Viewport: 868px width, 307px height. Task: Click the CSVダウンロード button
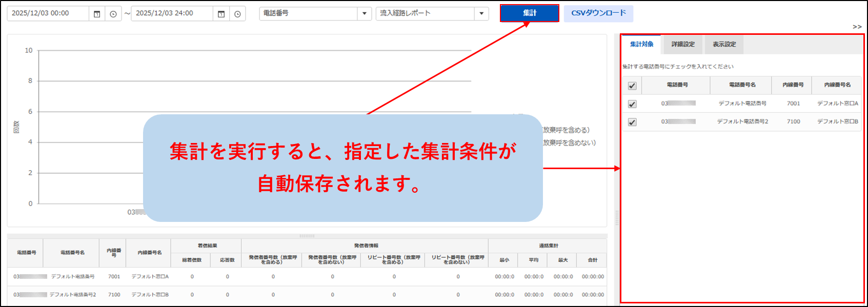598,13
